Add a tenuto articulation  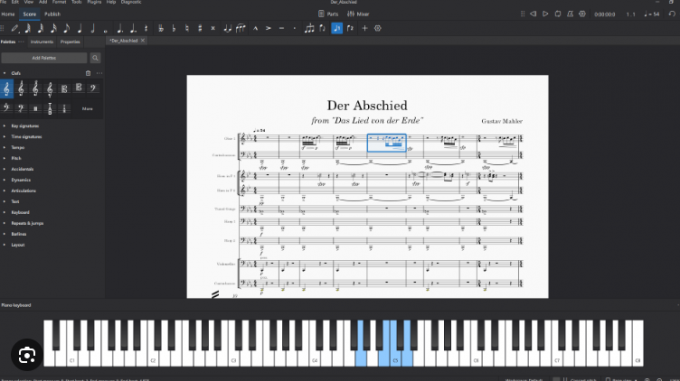281,29
